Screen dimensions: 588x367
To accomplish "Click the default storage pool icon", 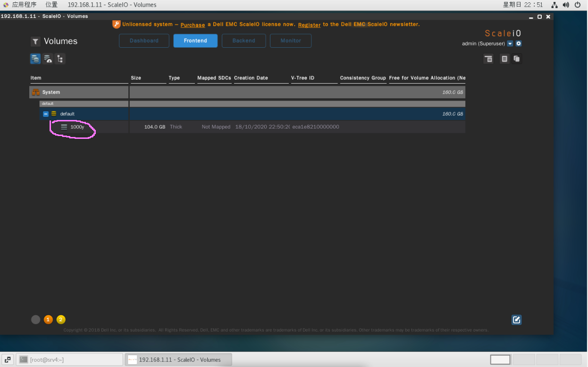I will pyautogui.click(x=54, y=114).
